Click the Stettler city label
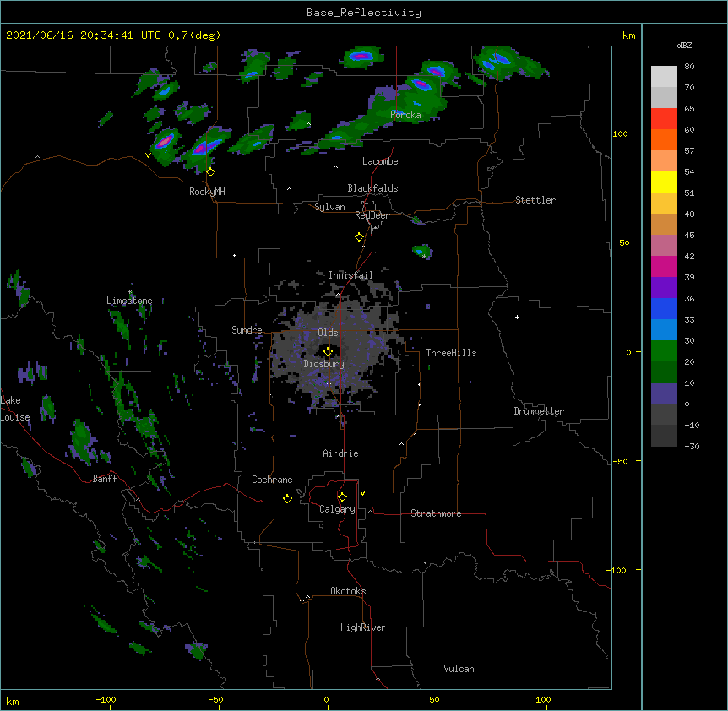This screenshot has width=728, height=711. coord(535,200)
